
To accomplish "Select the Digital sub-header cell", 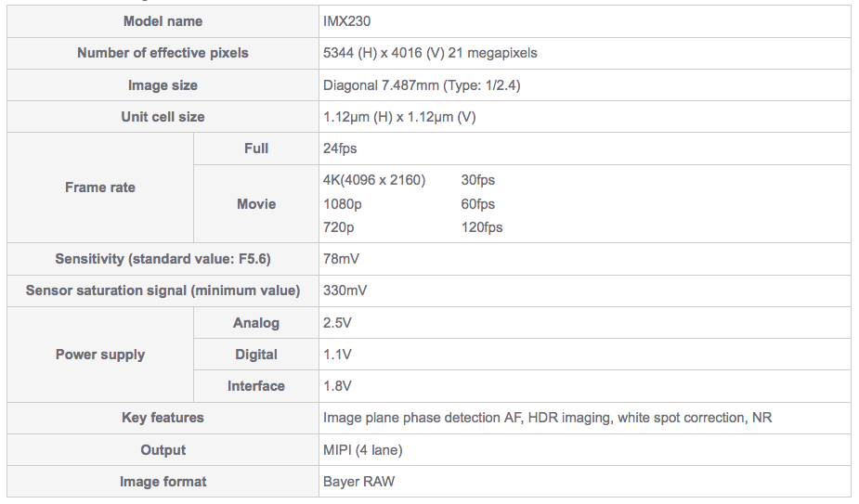I will tap(256, 355).
